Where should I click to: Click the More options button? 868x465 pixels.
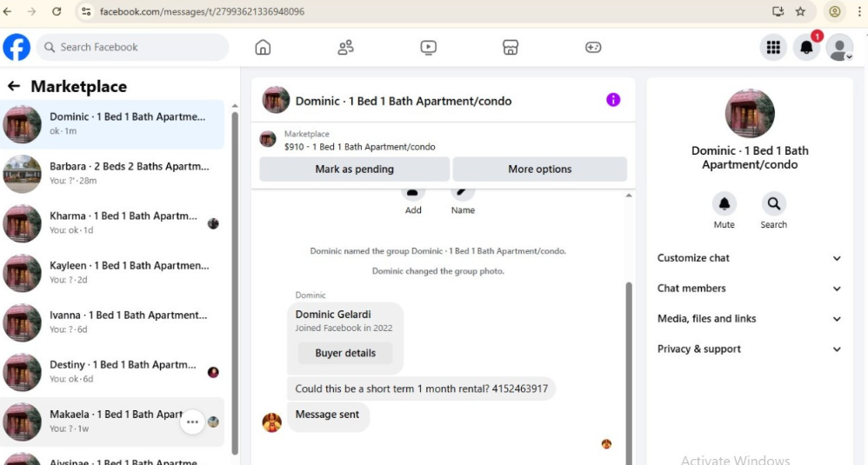[x=540, y=169]
